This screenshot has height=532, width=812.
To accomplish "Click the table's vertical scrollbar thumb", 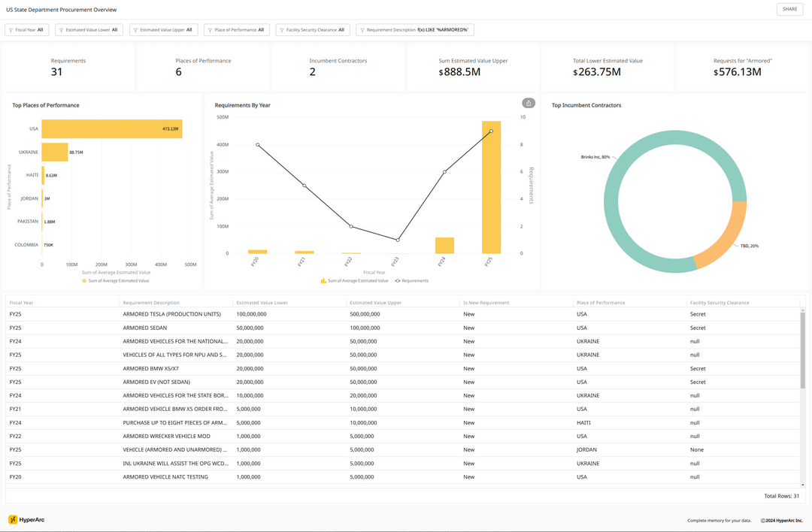I will tap(802, 349).
